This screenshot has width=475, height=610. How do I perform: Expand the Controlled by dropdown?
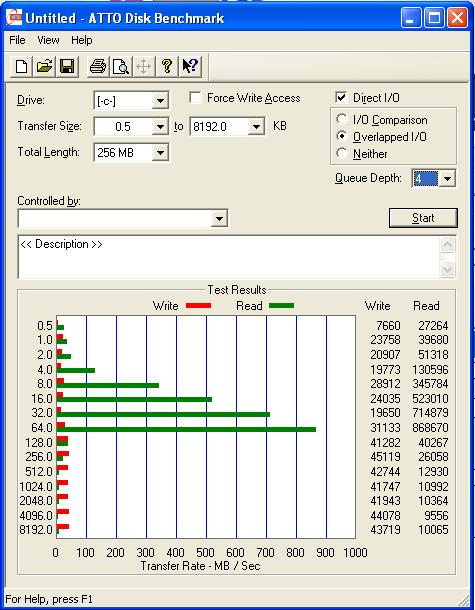tap(219, 219)
